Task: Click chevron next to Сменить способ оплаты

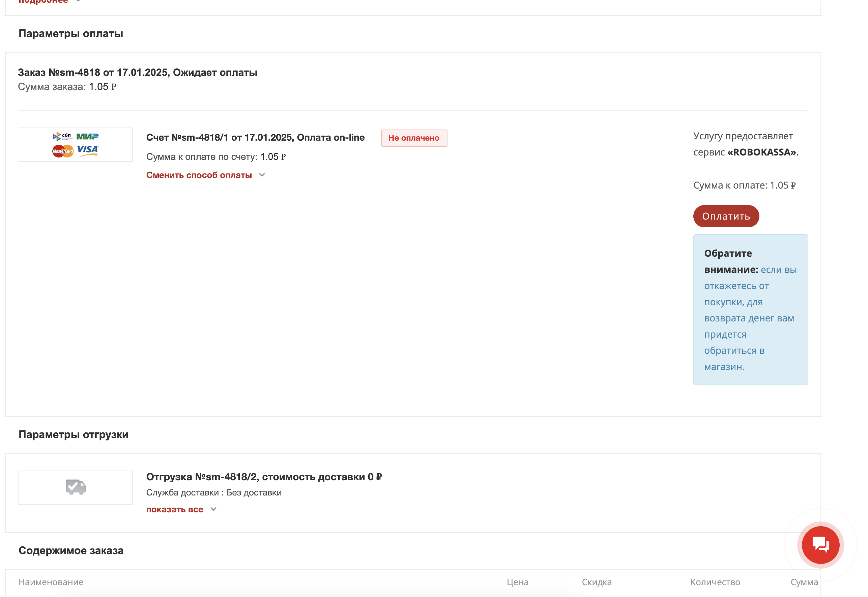Action: pyautogui.click(x=262, y=175)
